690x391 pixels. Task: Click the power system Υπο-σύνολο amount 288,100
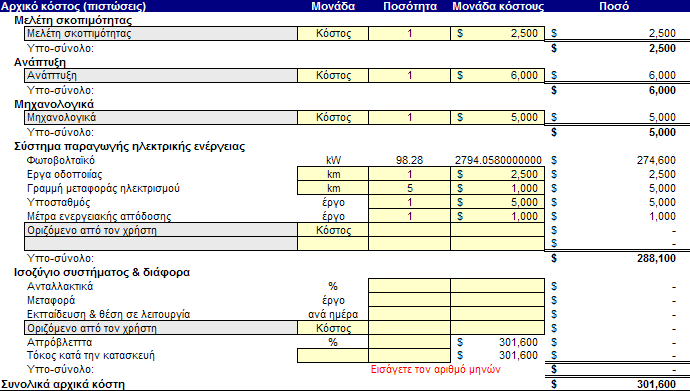pos(656,258)
